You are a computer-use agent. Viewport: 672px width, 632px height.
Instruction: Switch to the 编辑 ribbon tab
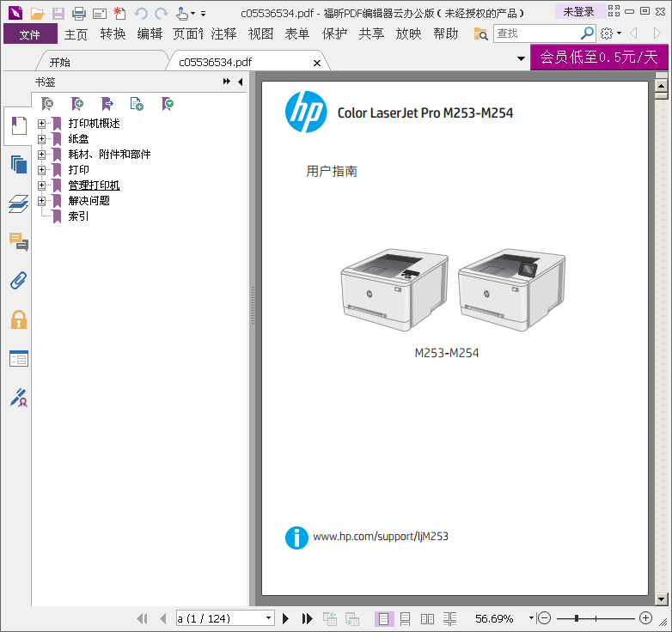(x=150, y=33)
